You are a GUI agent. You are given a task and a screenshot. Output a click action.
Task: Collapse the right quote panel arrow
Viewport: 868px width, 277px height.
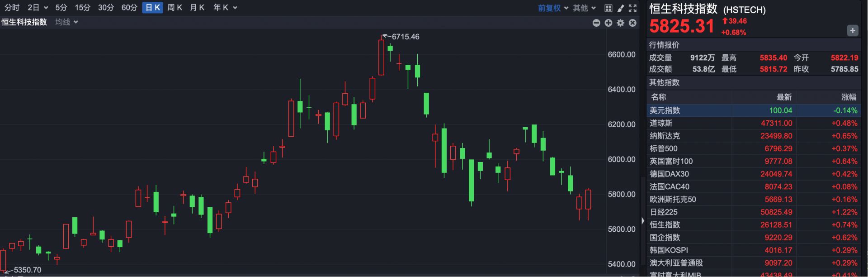(x=643, y=221)
